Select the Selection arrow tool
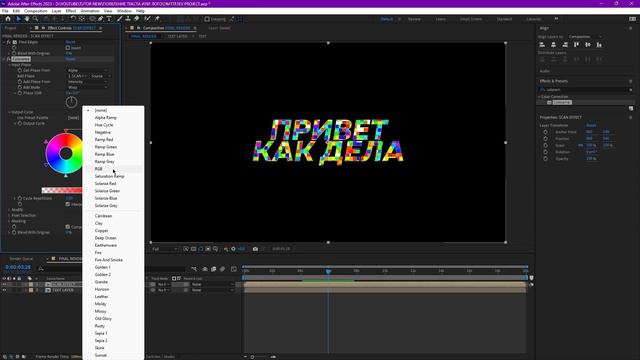 click(x=18, y=19)
